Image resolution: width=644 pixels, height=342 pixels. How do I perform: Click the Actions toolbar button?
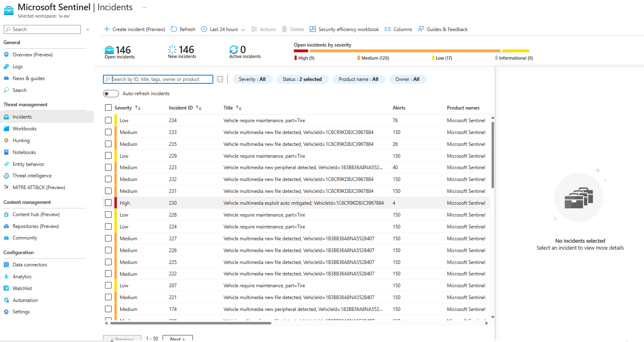263,29
